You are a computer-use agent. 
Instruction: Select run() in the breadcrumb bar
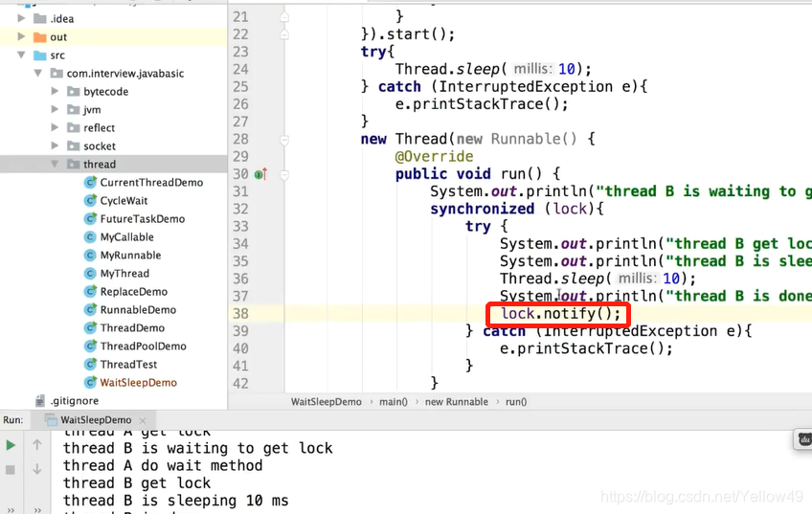[516, 402]
